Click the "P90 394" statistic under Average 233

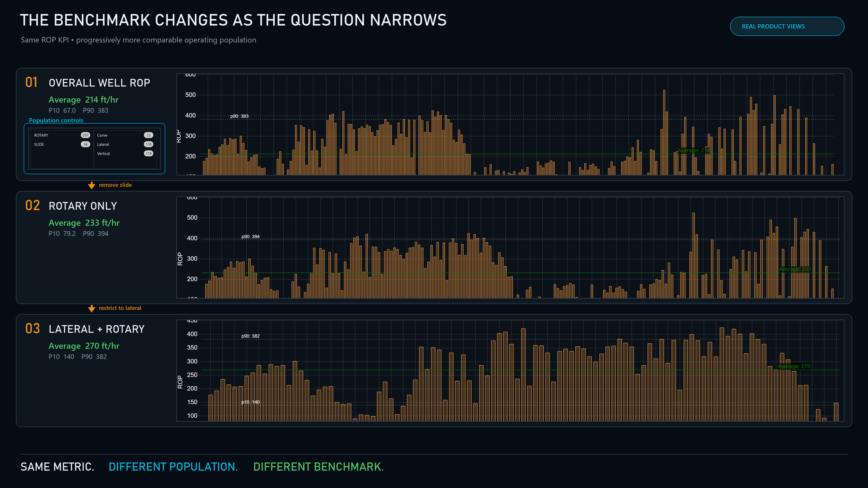coord(96,234)
